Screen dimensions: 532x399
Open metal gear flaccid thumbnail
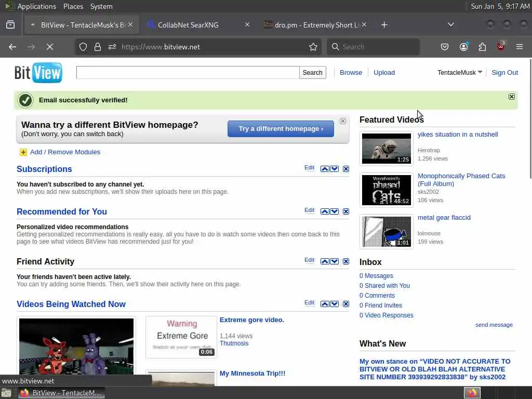[386, 232]
